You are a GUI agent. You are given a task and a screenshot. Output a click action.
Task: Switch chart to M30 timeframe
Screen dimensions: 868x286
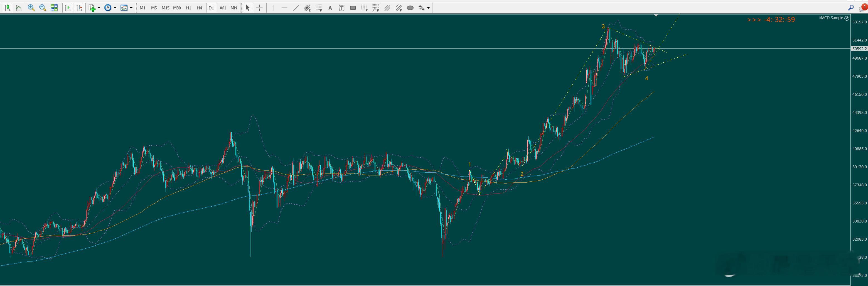pos(177,8)
